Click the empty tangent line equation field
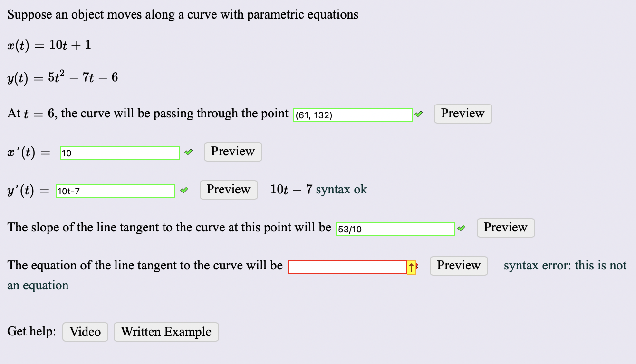The image size is (636, 364). (x=347, y=266)
